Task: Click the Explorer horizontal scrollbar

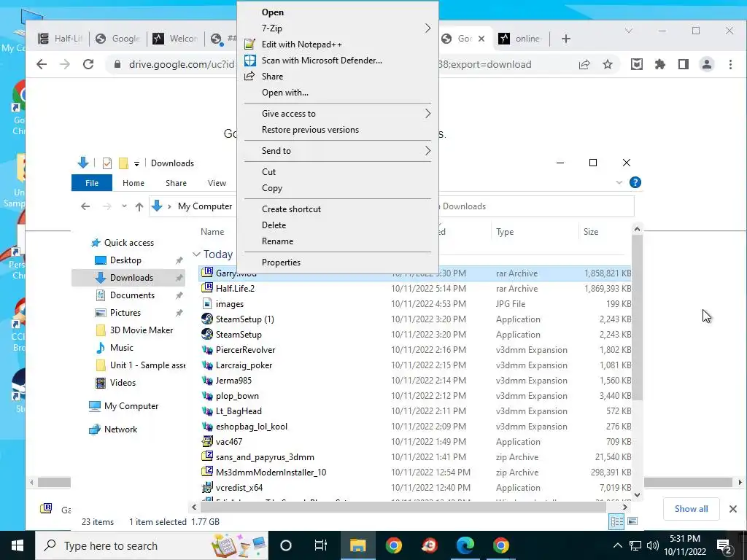Action: click(x=403, y=507)
